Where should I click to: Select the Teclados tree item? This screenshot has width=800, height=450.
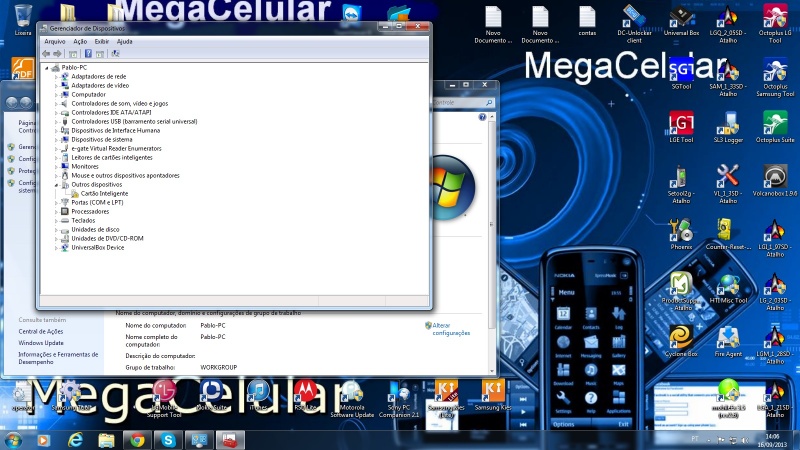[83, 220]
